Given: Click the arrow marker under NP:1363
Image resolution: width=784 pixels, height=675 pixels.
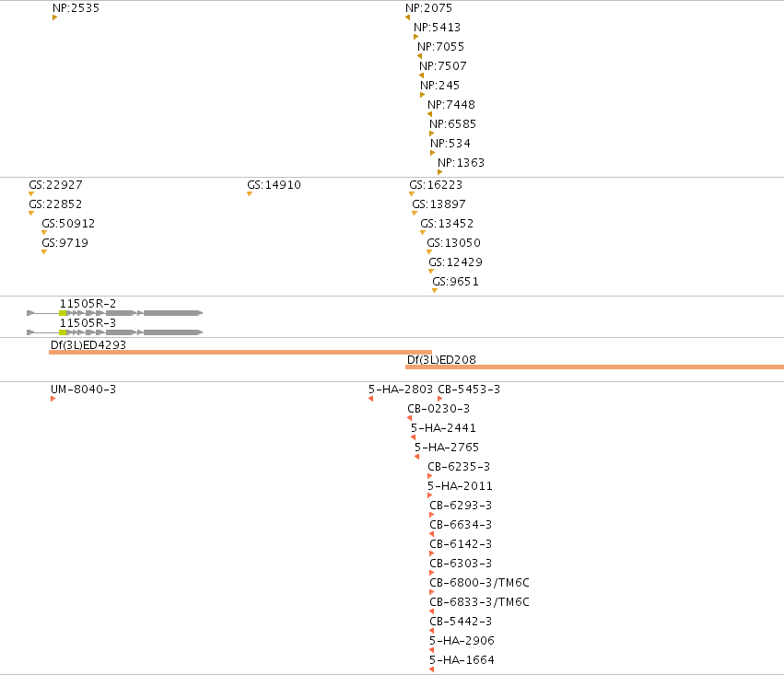Looking at the screenshot, I should [440, 172].
